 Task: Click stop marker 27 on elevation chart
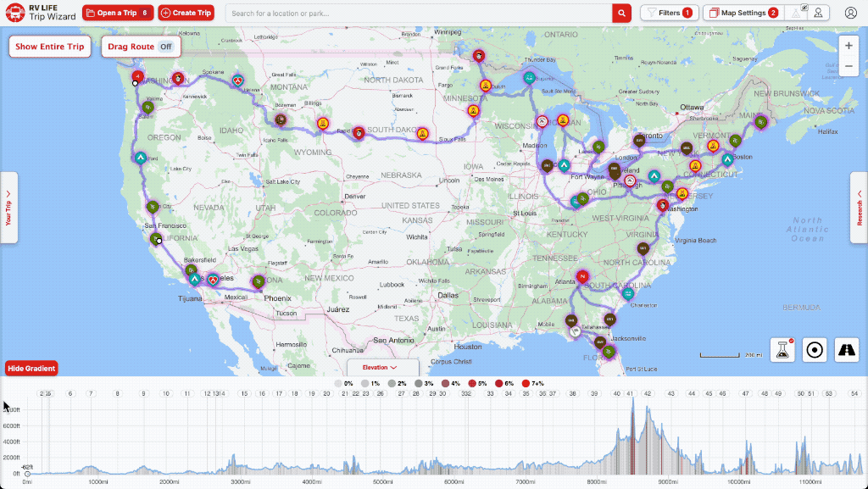click(401, 394)
